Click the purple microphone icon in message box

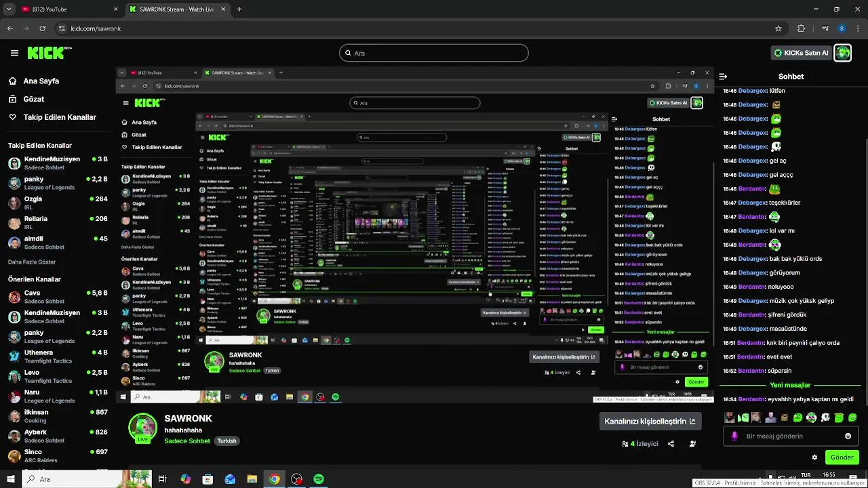(734, 436)
